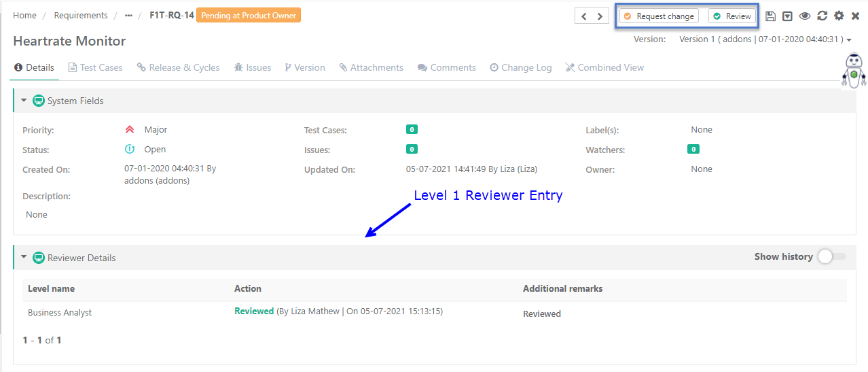Click the Pending at Product Owner badge
Image resolution: width=868 pixels, height=372 pixels.
click(x=249, y=16)
